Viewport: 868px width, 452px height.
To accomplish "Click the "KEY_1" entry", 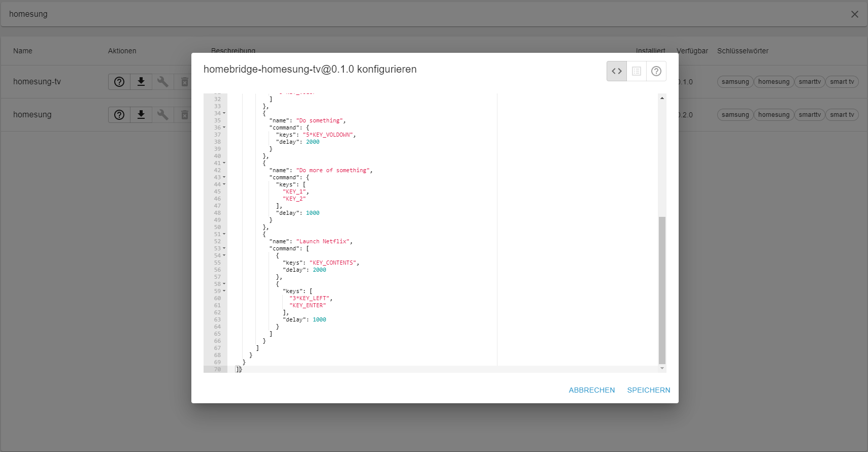I will click(294, 192).
